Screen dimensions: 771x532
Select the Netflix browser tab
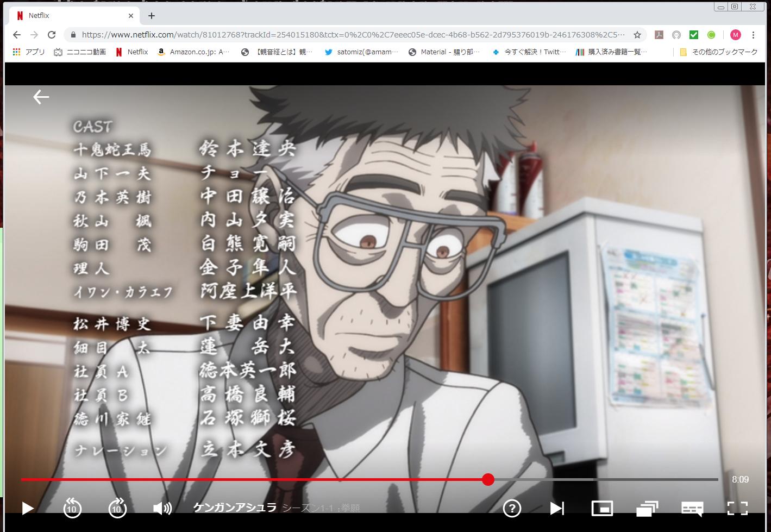75,16
